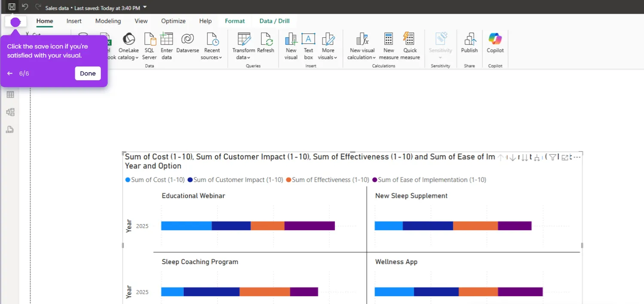Switch to Model view in sidebar
The image size is (644, 304).
(x=10, y=112)
